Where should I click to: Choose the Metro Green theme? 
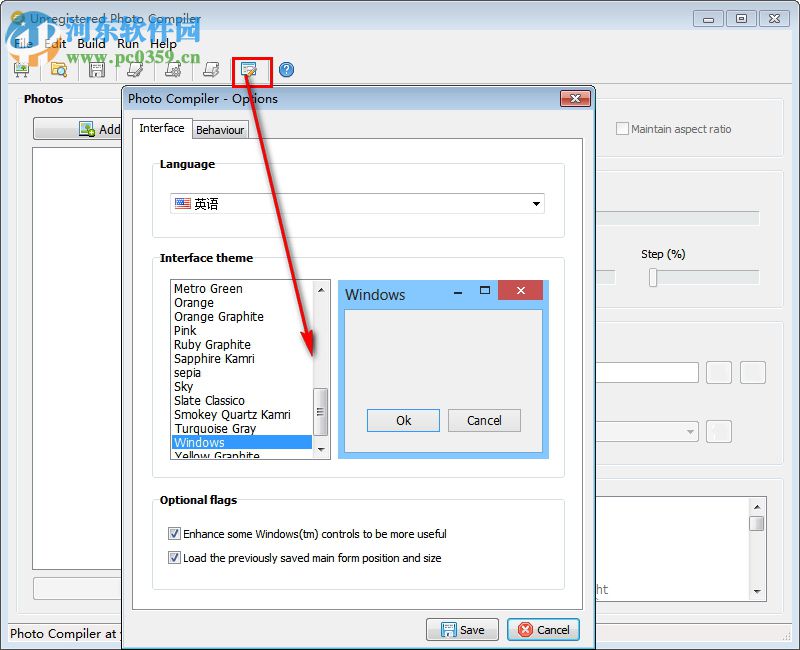(242, 288)
